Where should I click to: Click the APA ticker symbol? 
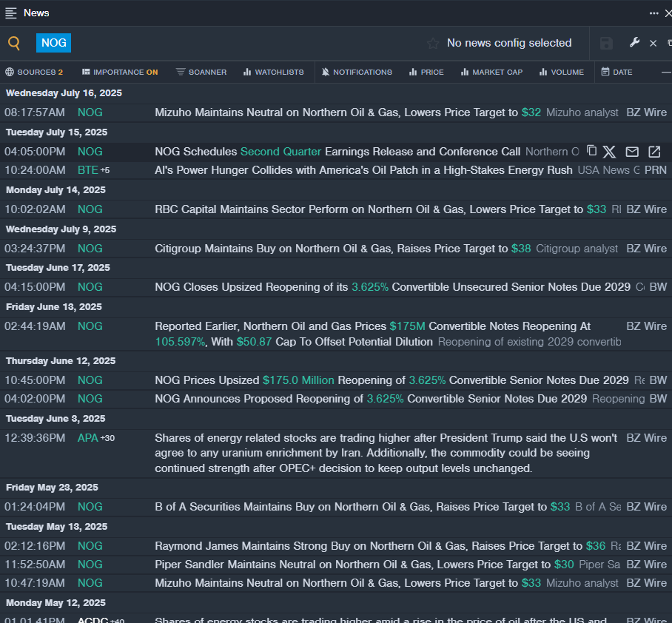click(88, 438)
